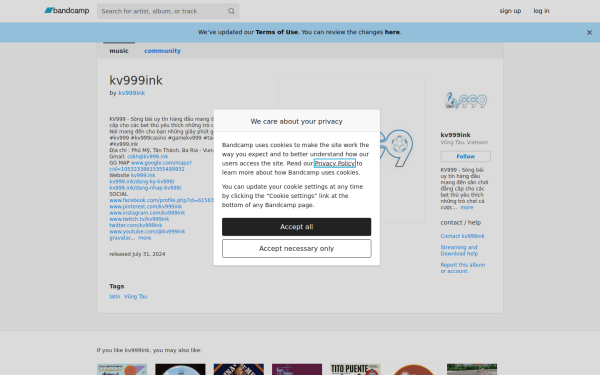This screenshot has width=600, height=375.
Task: Click sidebar artist name kv999ink
Action: (455, 135)
